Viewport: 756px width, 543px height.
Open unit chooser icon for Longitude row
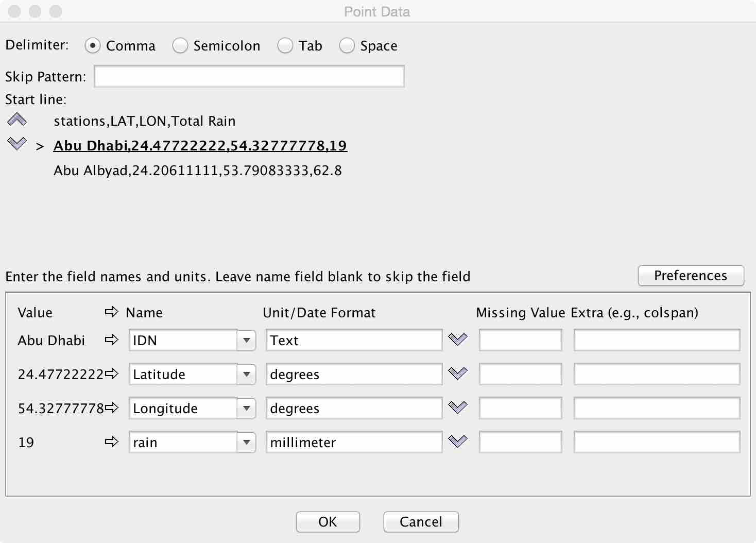(457, 408)
